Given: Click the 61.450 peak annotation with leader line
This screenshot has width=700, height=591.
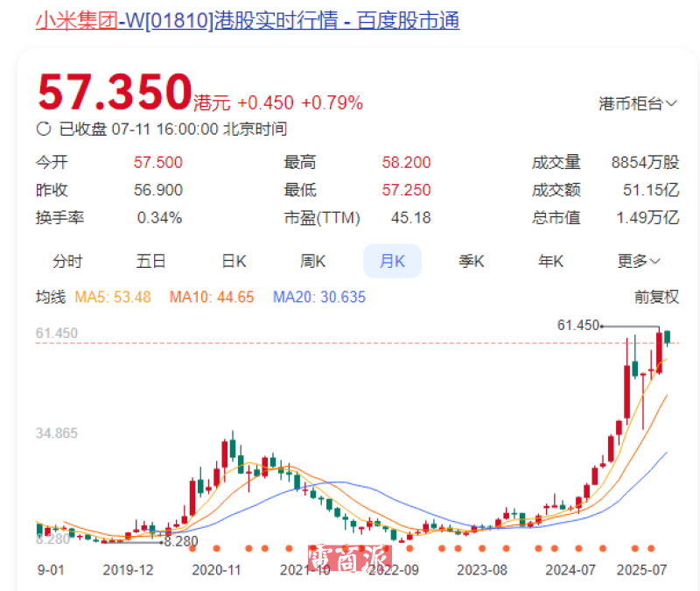Looking at the screenshot, I should [607, 326].
